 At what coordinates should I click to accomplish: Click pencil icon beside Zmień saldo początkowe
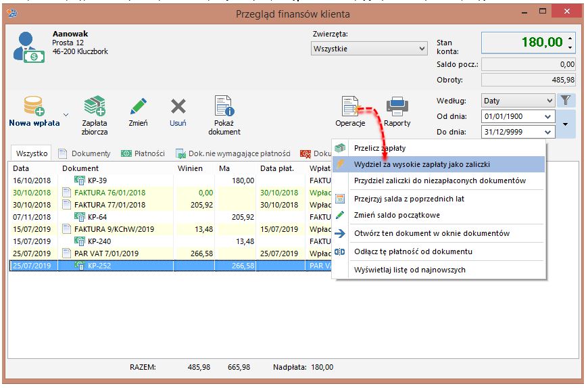[340, 215]
